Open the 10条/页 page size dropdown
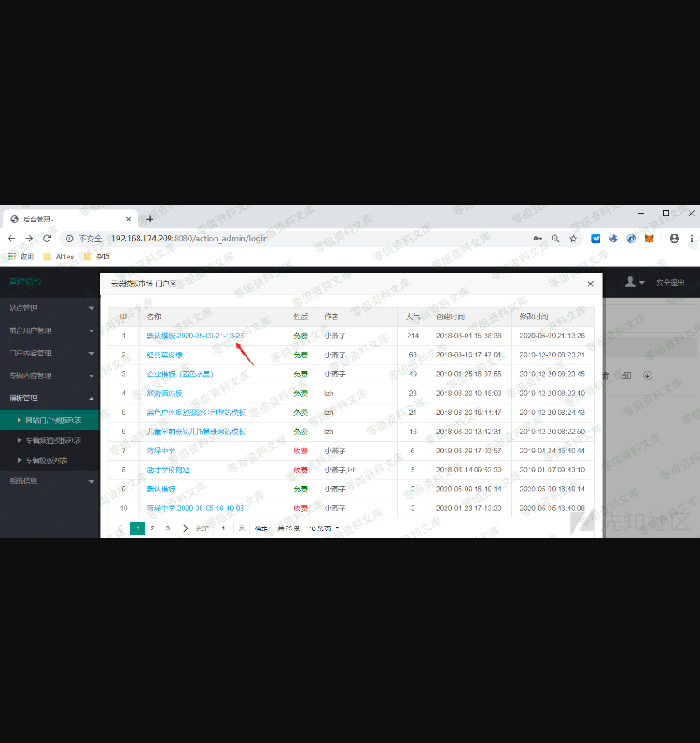The height and width of the screenshot is (743, 700). (318, 528)
